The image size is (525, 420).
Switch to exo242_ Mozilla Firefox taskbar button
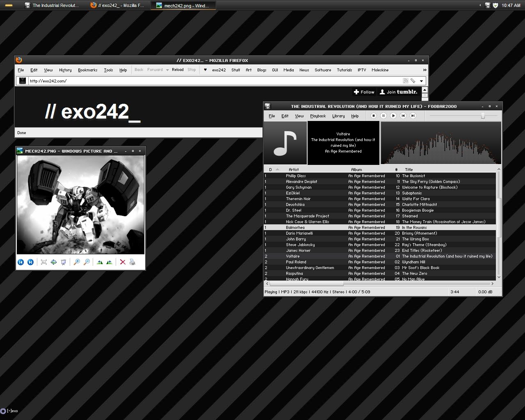(x=118, y=5)
